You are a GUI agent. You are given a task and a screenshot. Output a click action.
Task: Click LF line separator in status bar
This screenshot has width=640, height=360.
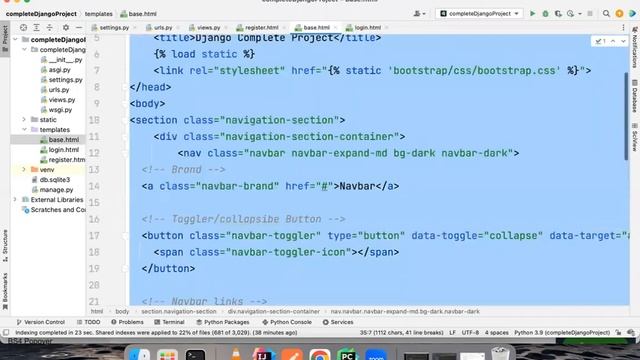[x=452, y=333]
